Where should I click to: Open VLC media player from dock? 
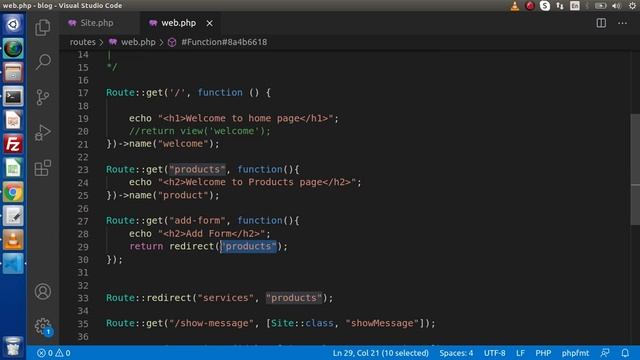13,240
